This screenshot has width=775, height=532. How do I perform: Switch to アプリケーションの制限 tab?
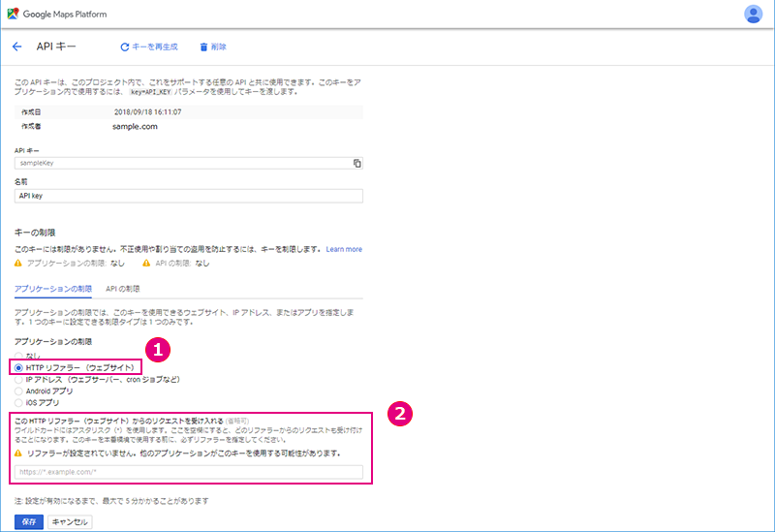point(53,289)
